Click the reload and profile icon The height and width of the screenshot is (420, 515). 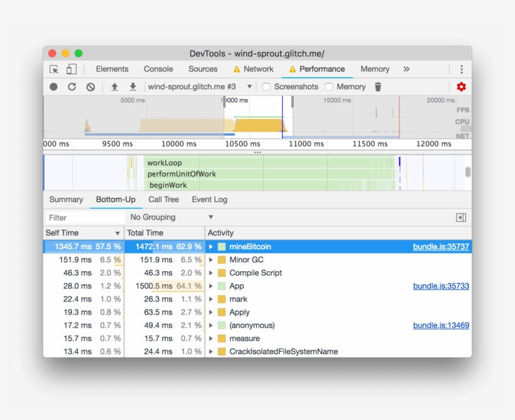click(x=72, y=87)
